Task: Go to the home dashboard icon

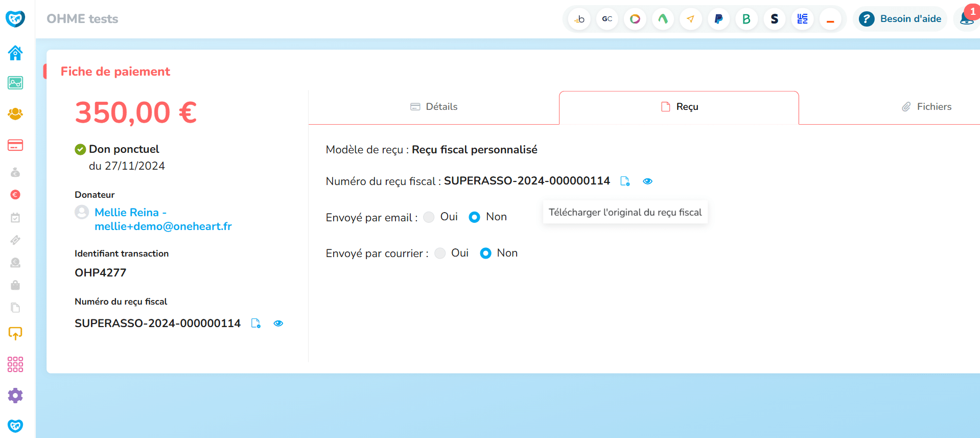Action: point(15,53)
